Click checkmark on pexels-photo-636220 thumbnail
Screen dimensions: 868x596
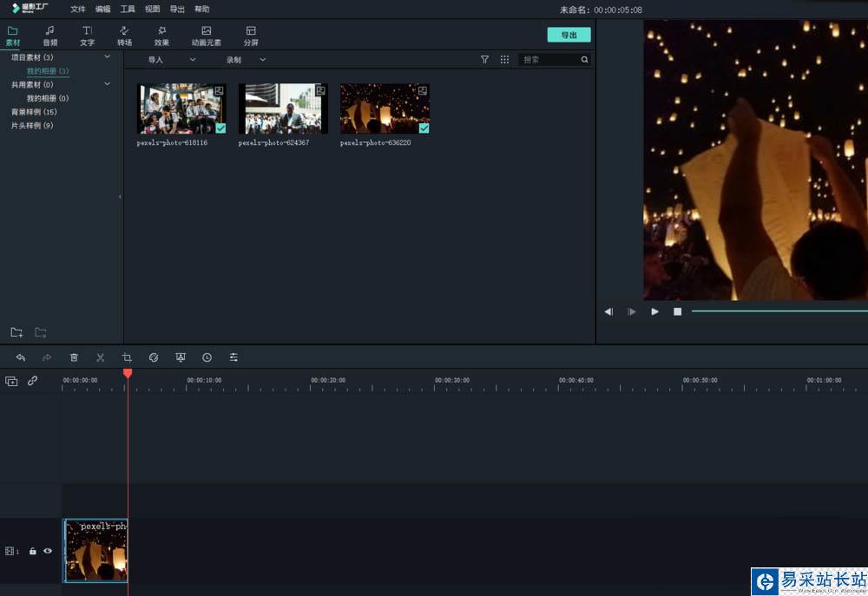click(424, 128)
